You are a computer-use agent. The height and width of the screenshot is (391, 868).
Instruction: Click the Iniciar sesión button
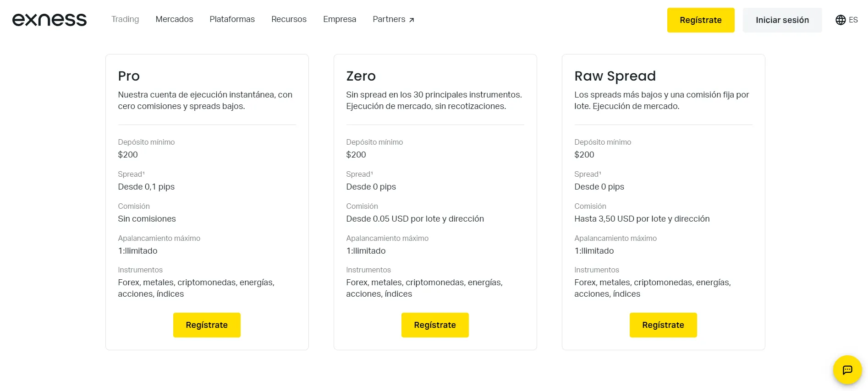(782, 20)
